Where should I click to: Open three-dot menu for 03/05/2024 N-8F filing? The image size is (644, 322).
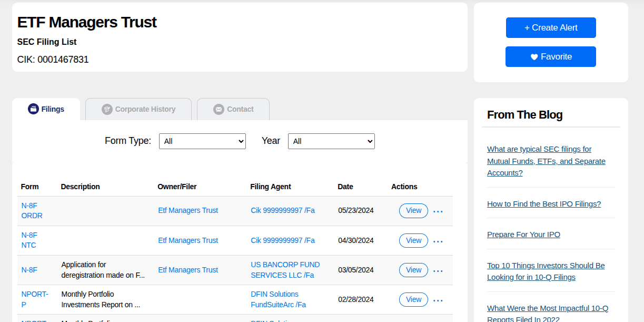[438, 271]
